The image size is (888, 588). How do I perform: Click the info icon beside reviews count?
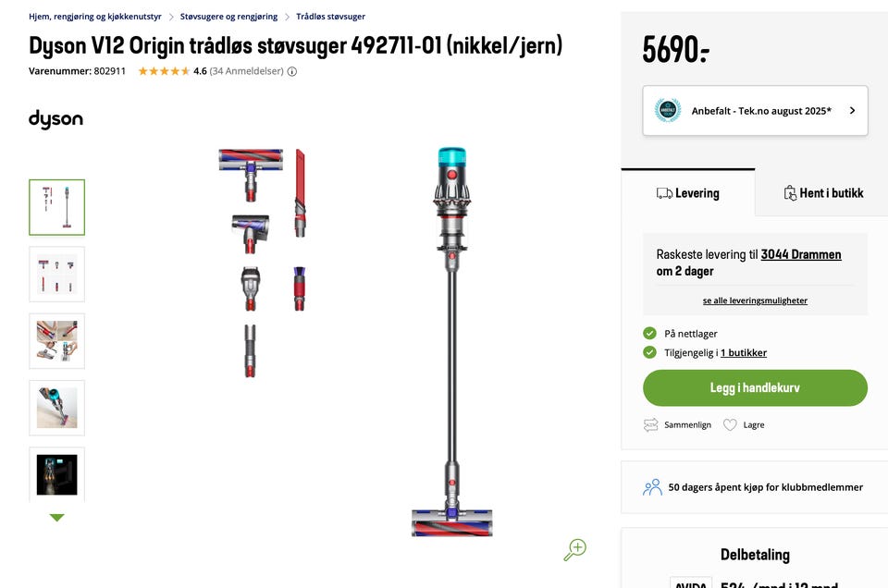pyautogui.click(x=292, y=71)
